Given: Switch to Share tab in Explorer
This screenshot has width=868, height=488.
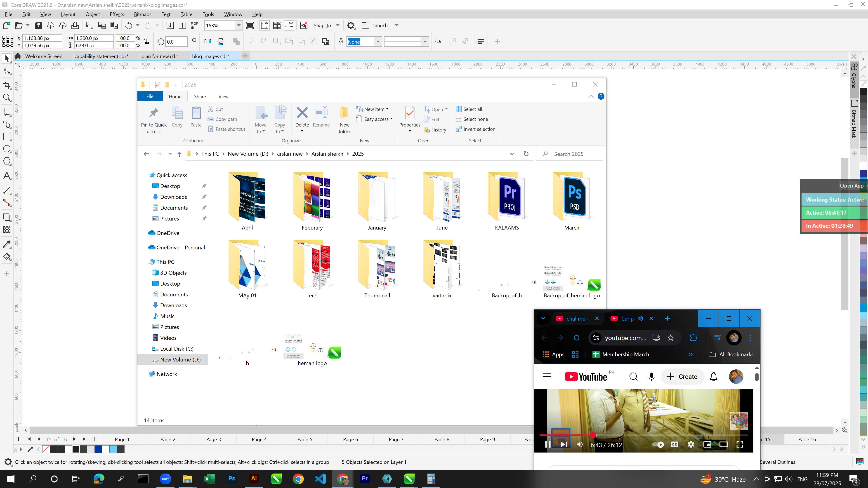Looking at the screenshot, I should point(200,97).
